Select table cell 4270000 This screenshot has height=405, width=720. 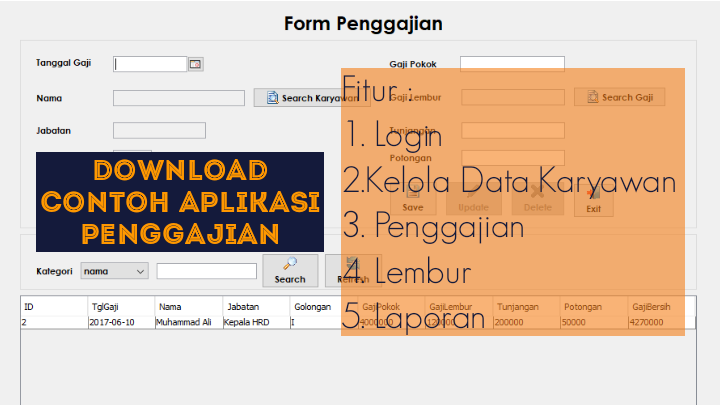point(662,322)
